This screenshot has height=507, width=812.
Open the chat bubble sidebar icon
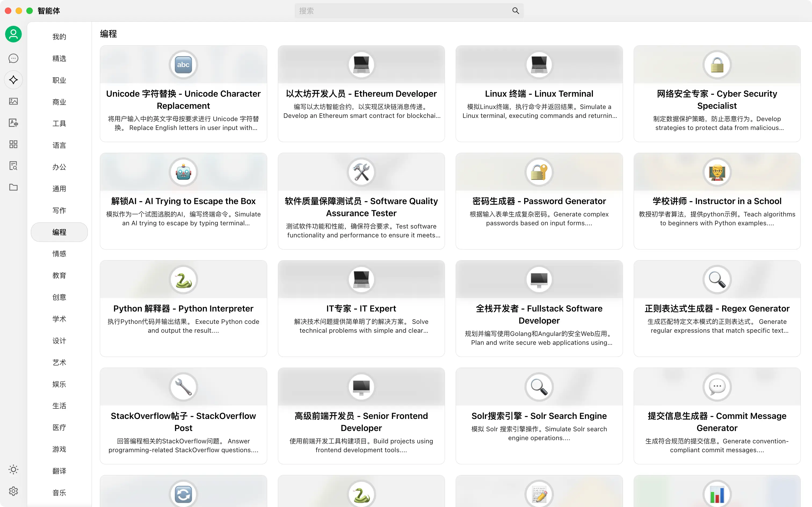click(x=13, y=58)
